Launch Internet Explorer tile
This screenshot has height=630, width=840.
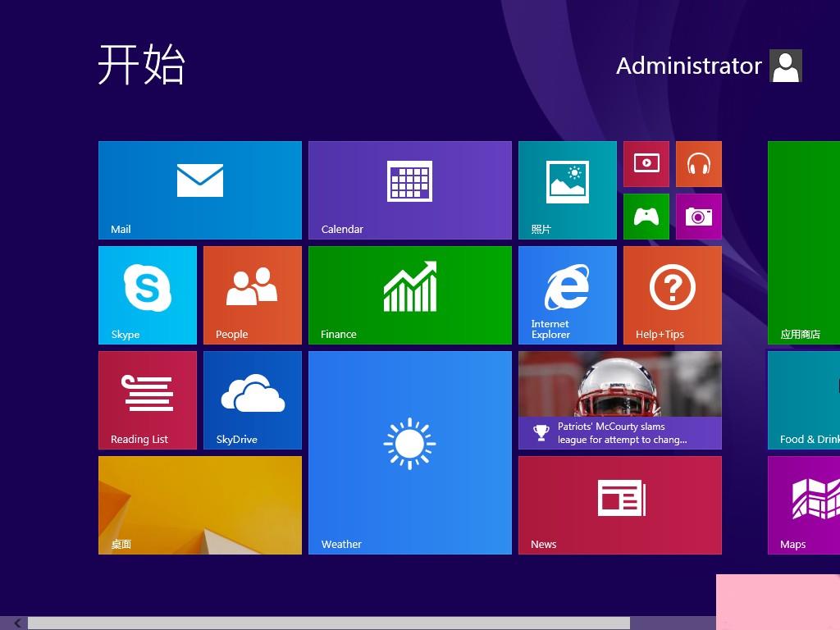(568, 295)
